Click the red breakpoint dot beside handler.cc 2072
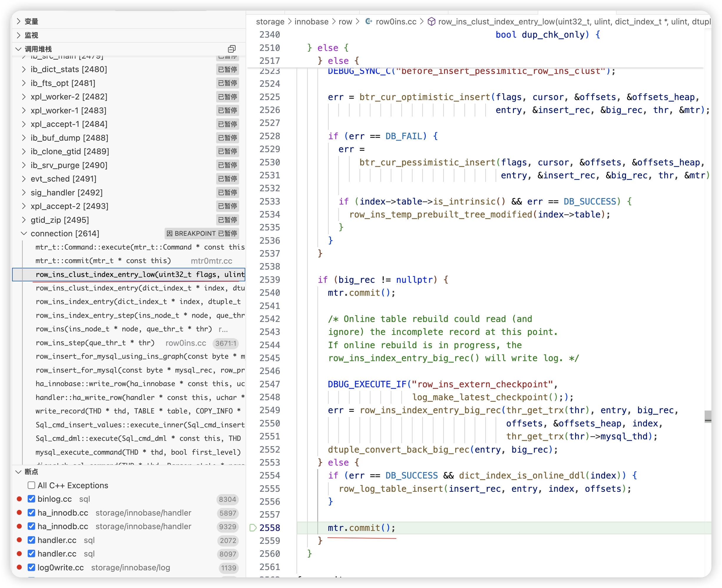Image resolution: width=722 pixels, height=588 pixels. 19,540
